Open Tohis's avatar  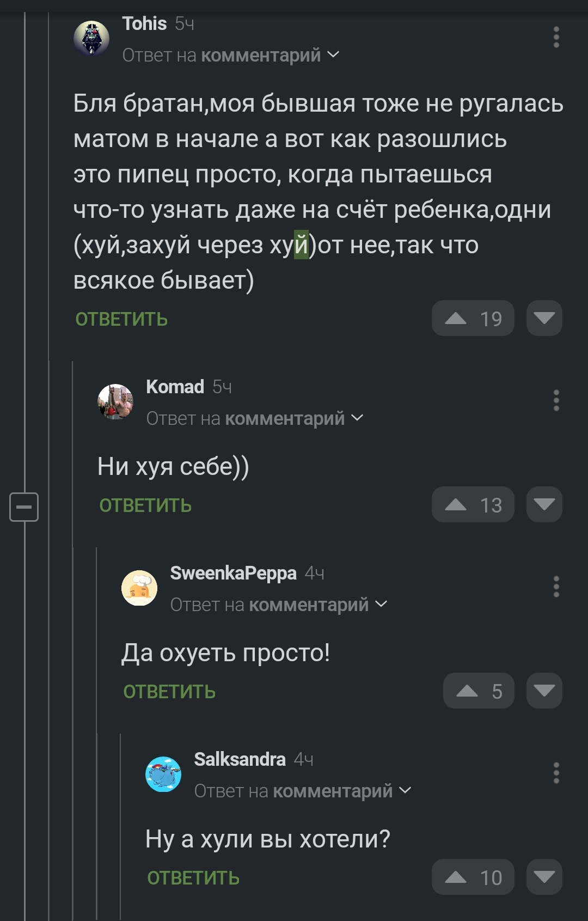[x=91, y=39]
